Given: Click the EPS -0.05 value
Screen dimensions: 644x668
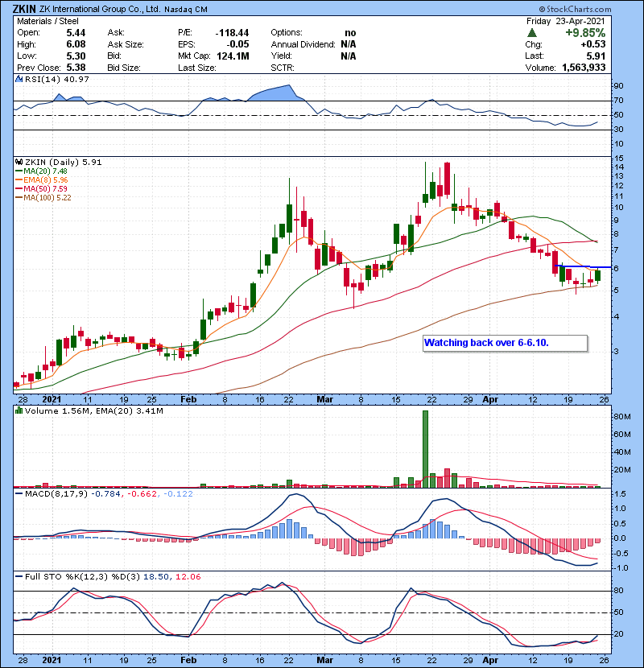Looking at the screenshot, I should tap(237, 44).
